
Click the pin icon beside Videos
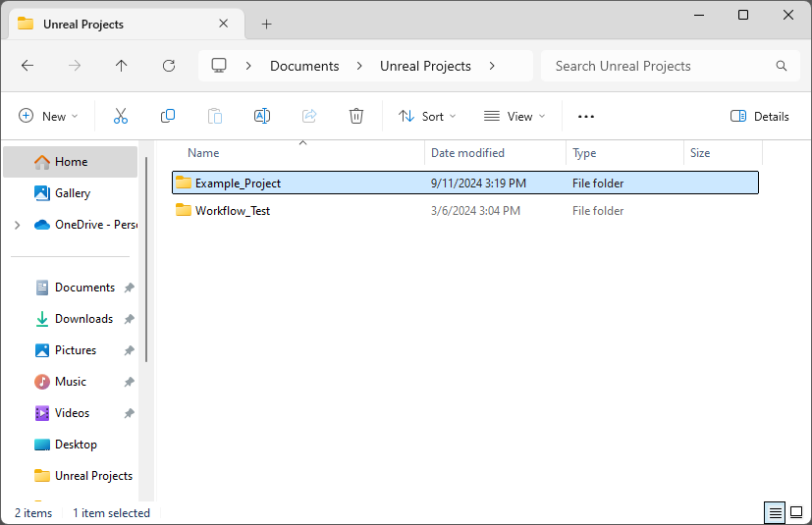[x=130, y=413]
